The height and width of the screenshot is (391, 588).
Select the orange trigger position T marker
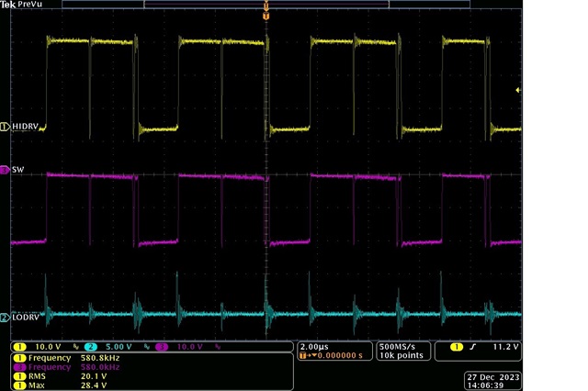266,16
